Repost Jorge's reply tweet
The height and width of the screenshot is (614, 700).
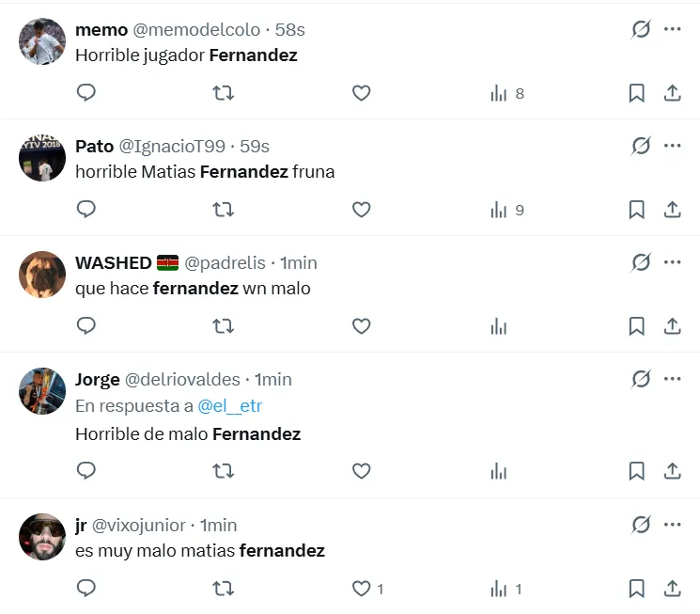click(224, 471)
